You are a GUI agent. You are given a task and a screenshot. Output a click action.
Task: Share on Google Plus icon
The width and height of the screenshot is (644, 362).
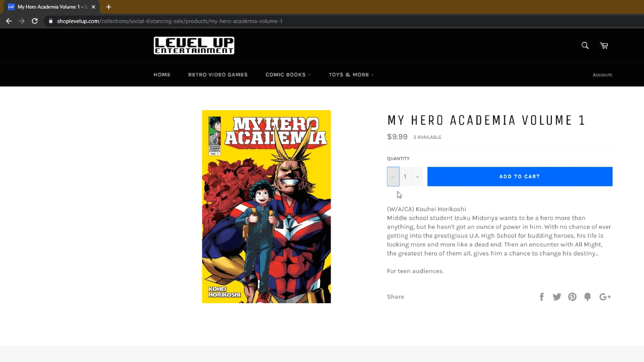tap(605, 297)
